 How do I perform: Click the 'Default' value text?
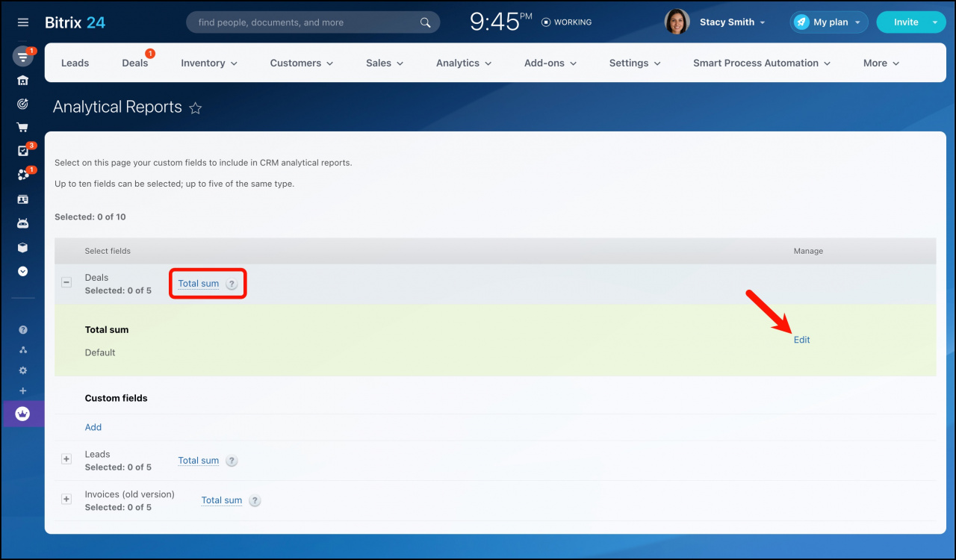click(x=100, y=352)
